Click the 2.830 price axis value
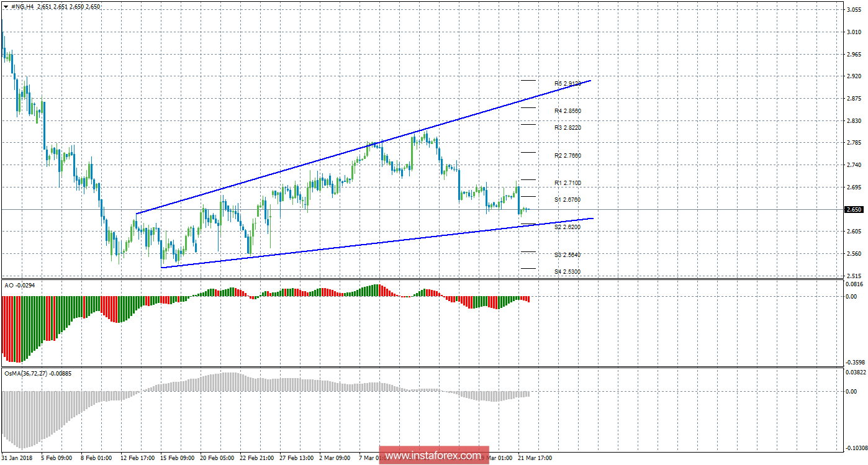The width and height of the screenshot is (868, 465). tap(854, 121)
